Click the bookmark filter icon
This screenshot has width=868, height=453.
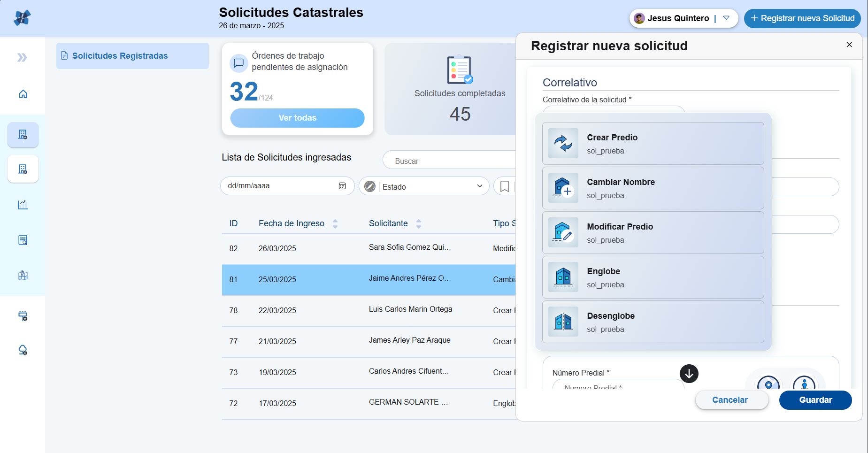click(505, 186)
